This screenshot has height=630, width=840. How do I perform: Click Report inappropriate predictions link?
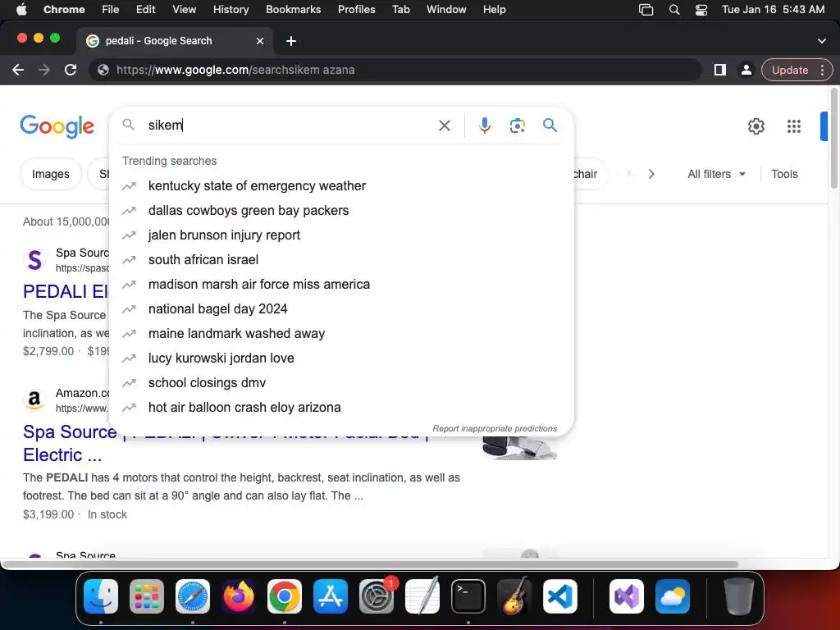[495, 428]
